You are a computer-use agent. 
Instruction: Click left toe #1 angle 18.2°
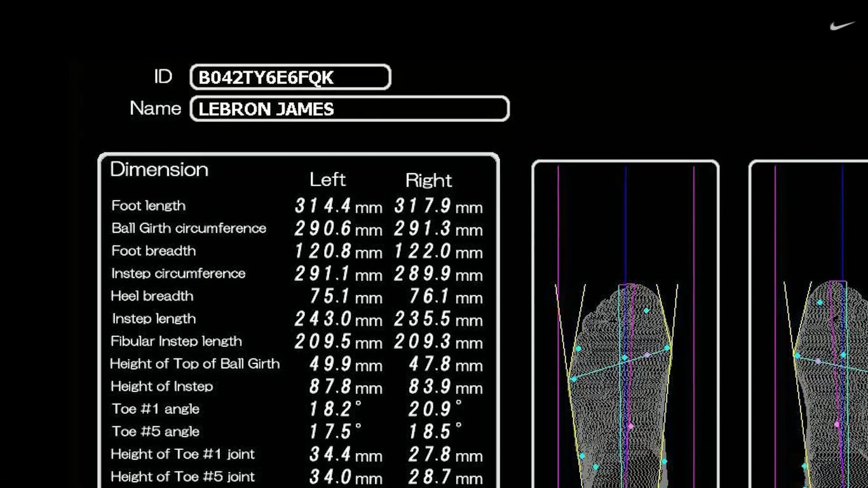point(336,409)
